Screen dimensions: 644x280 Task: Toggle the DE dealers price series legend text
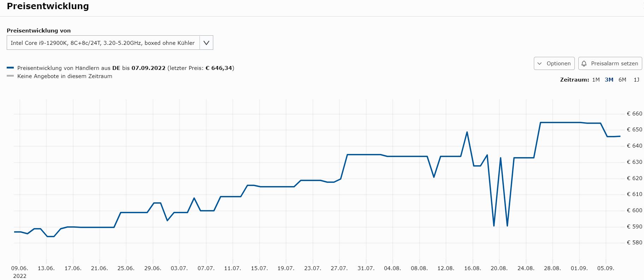tap(125, 68)
